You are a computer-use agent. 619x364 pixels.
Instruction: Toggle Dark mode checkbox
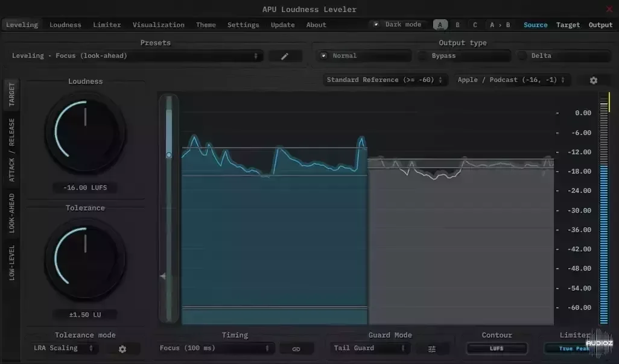tap(376, 25)
